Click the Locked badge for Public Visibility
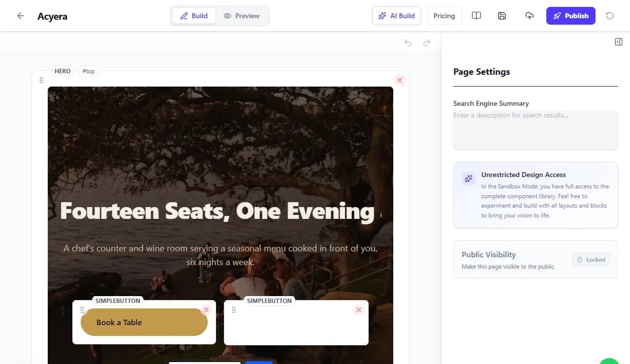This screenshot has height=364, width=630. (x=591, y=259)
